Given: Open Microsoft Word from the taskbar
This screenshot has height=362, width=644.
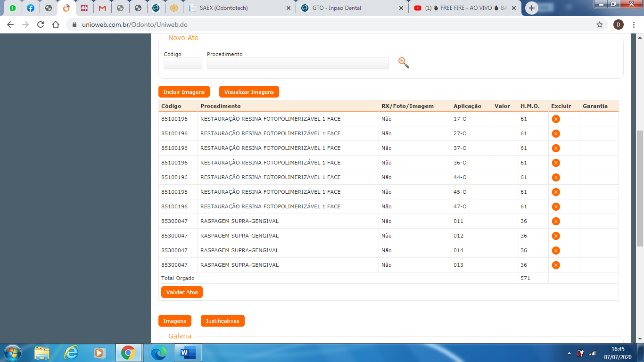Looking at the screenshot, I should pos(188,353).
